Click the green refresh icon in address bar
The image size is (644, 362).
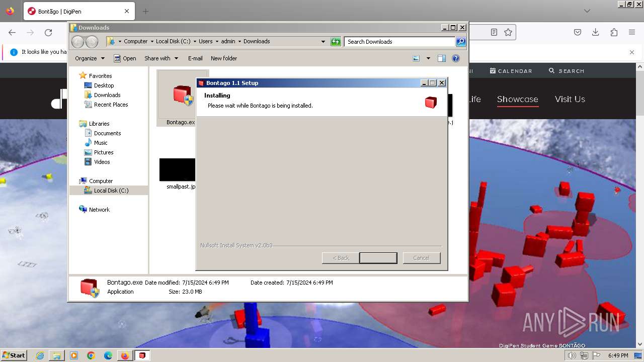pos(336,42)
